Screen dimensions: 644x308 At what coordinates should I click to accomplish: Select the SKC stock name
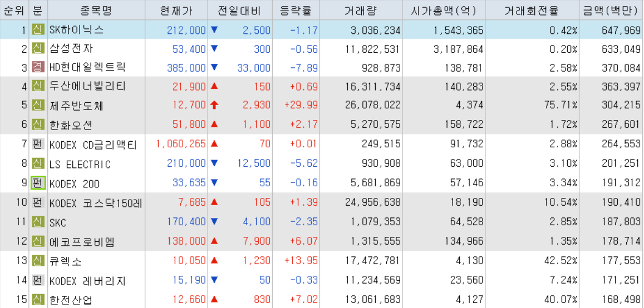click(x=57, y=223)
